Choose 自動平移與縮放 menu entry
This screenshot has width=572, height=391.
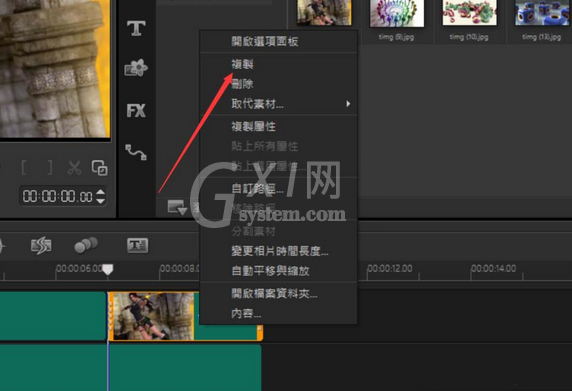(278, 271)
